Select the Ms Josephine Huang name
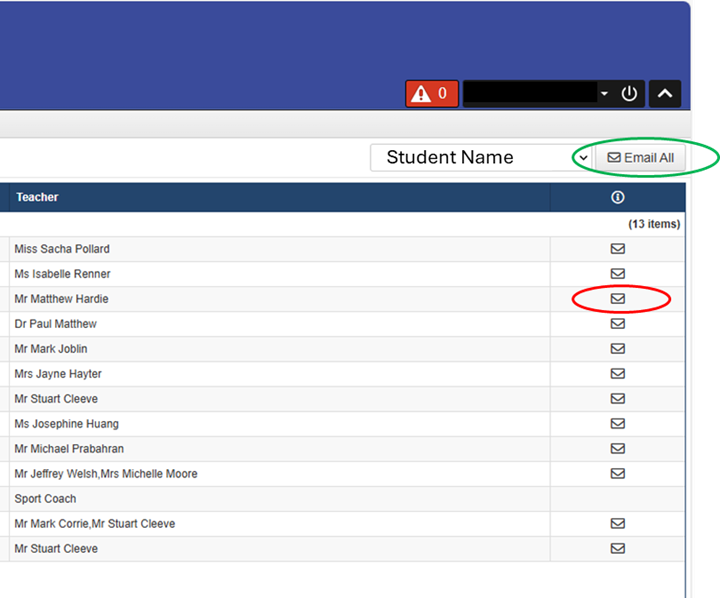The width and height of the screenshot is (720, 598). point(67,423)
